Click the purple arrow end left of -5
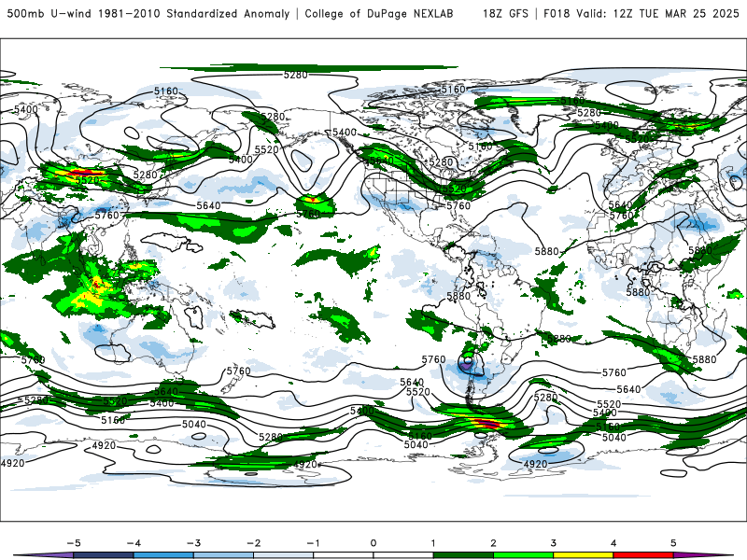Viewport: 747px width, 560px height. (x=45, y=556)
